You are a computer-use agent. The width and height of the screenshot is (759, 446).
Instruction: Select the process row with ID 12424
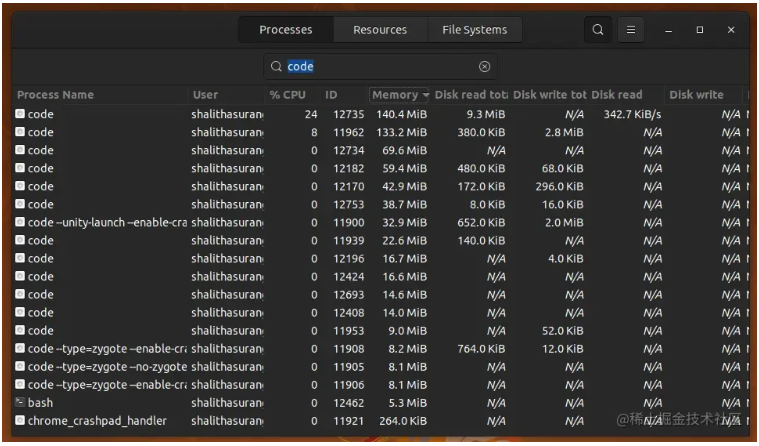[x=380, y=277]
